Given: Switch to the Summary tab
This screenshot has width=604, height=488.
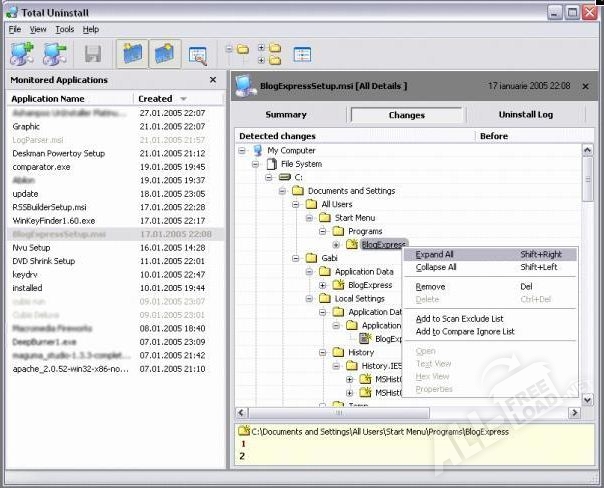Looking at the screenshot, I should coord(286,115).
